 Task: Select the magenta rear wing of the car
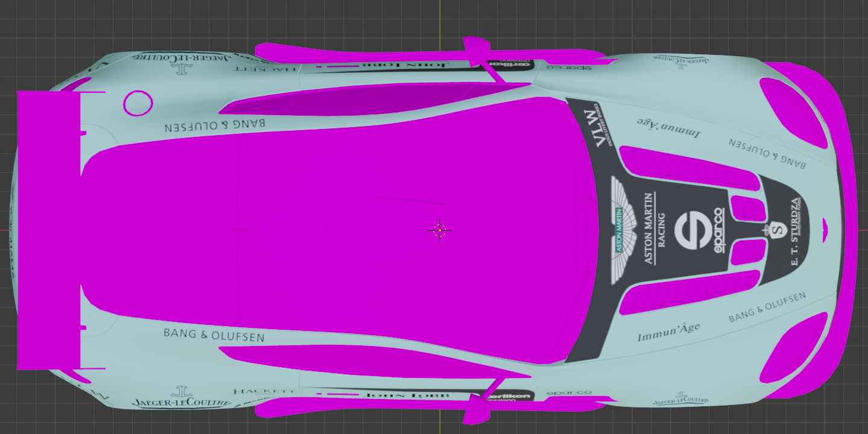[48, 230]
